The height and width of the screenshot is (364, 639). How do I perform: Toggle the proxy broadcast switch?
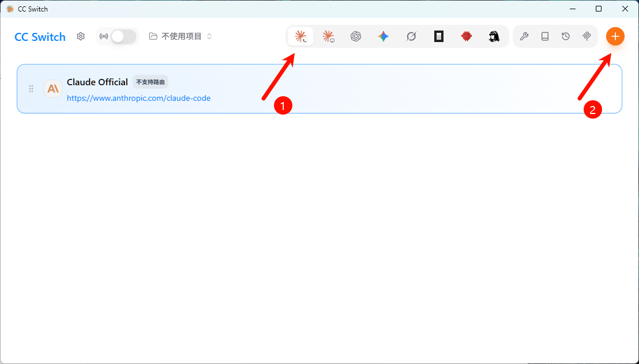tap(124, 37)
